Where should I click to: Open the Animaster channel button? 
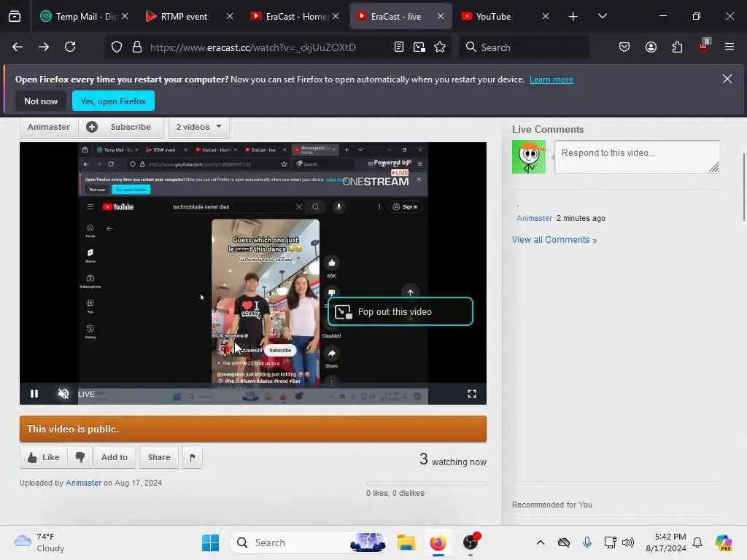[x=49, y=127]
